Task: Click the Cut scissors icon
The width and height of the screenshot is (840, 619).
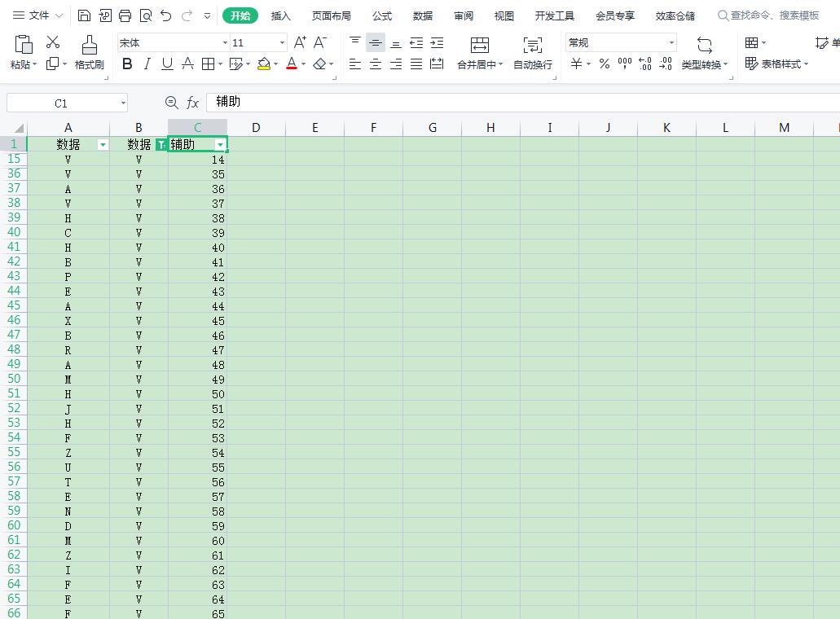Action: pos(52,42)
